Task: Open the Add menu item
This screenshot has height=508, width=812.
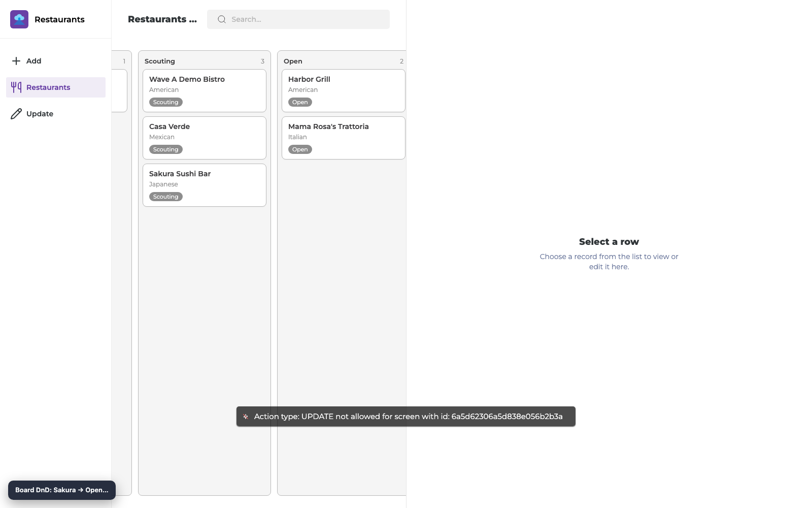Action: pyautogui.click(x=56, y=61)
